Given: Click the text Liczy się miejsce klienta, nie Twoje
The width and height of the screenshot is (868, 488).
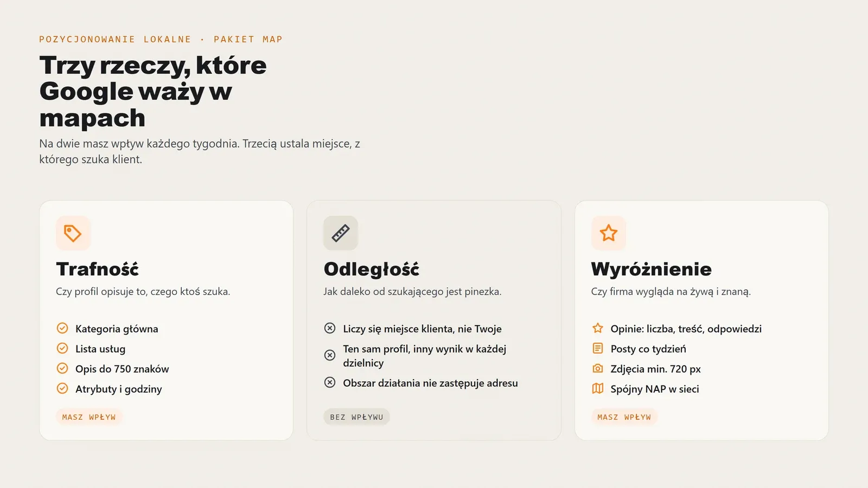Looking at the screenshot, I should point(423,329).
